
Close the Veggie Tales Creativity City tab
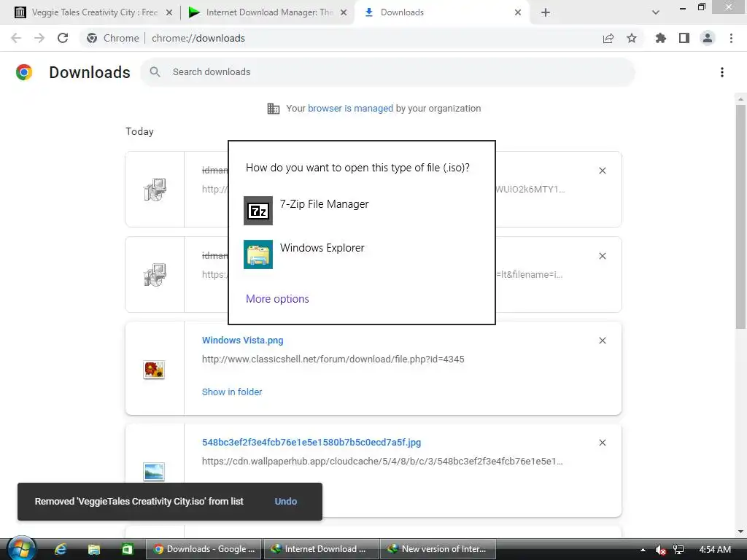[169, 12]
